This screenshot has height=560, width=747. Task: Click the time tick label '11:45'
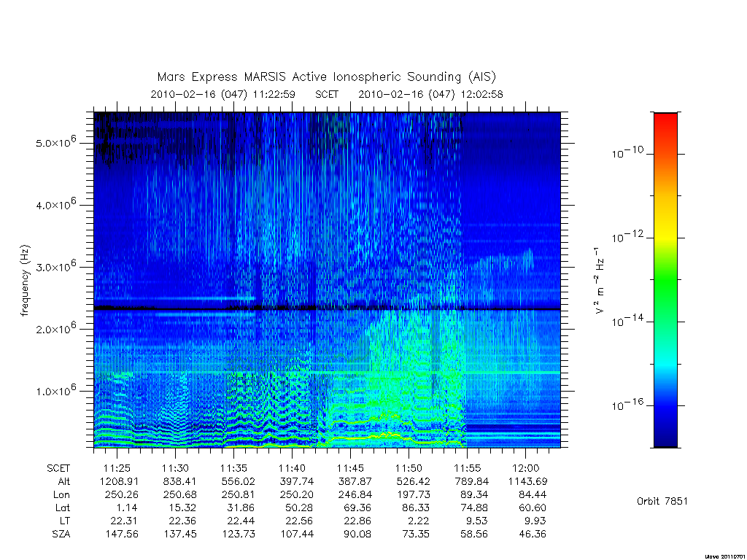(x=351, y=468)
